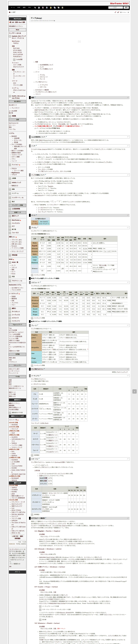
Task: Click the Klamora row name in プリズム table
Action: (x=35, y=263)
